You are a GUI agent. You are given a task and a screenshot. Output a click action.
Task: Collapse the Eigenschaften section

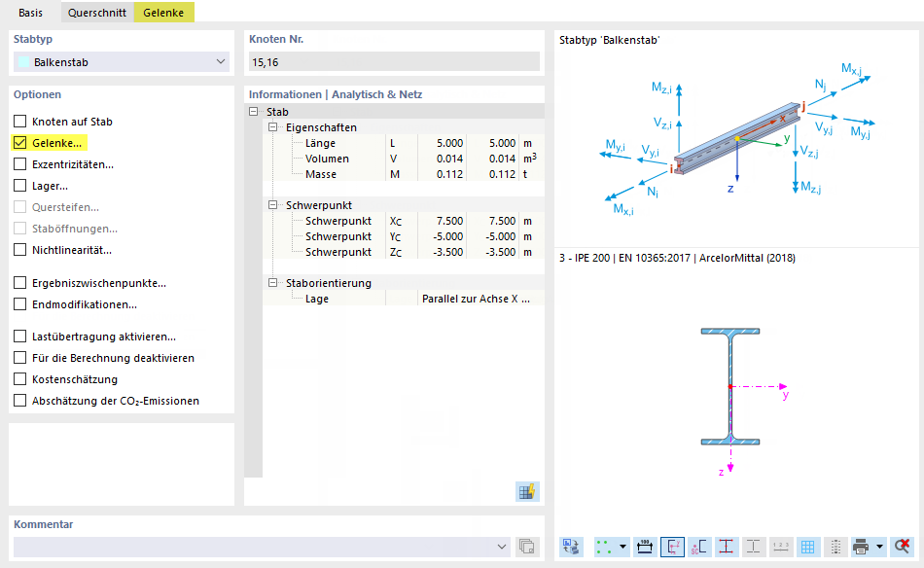pyautogui.click(x=273, y=127)
